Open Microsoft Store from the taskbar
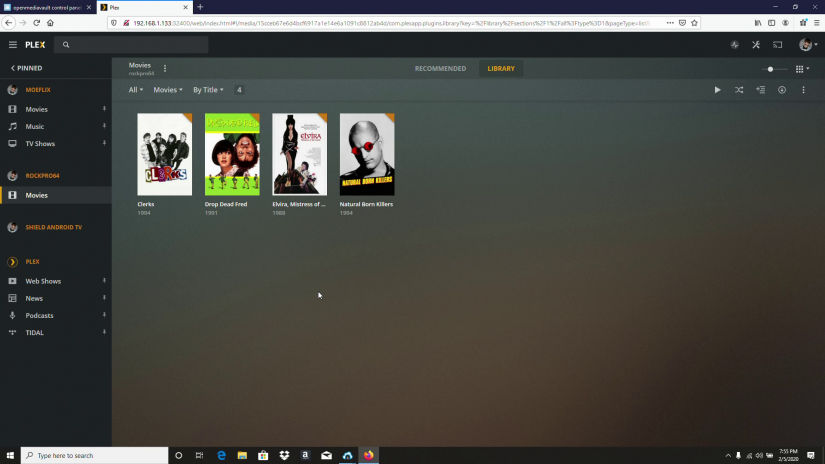This screenshot has width=825, height=464. click(263, 455)
